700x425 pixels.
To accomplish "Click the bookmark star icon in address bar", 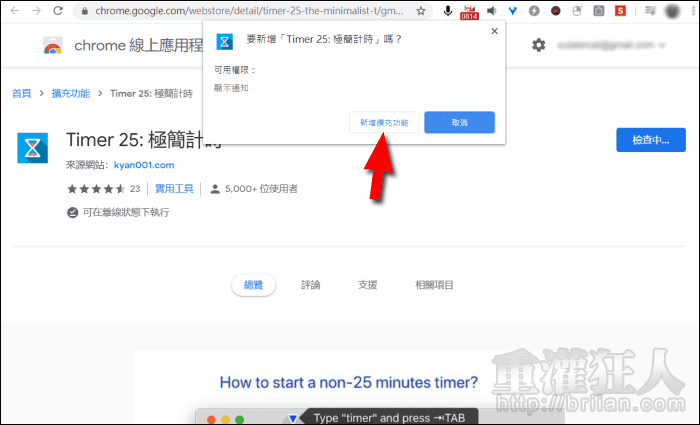I will tap(421, 12).
